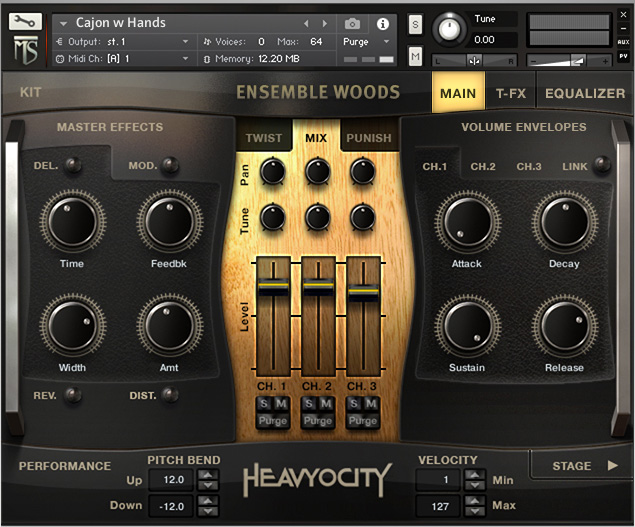Image resolution: width=635 pixels, height=527 pixels.
Task: Click the Release envelope knob
Action: [x=565, y=326]
